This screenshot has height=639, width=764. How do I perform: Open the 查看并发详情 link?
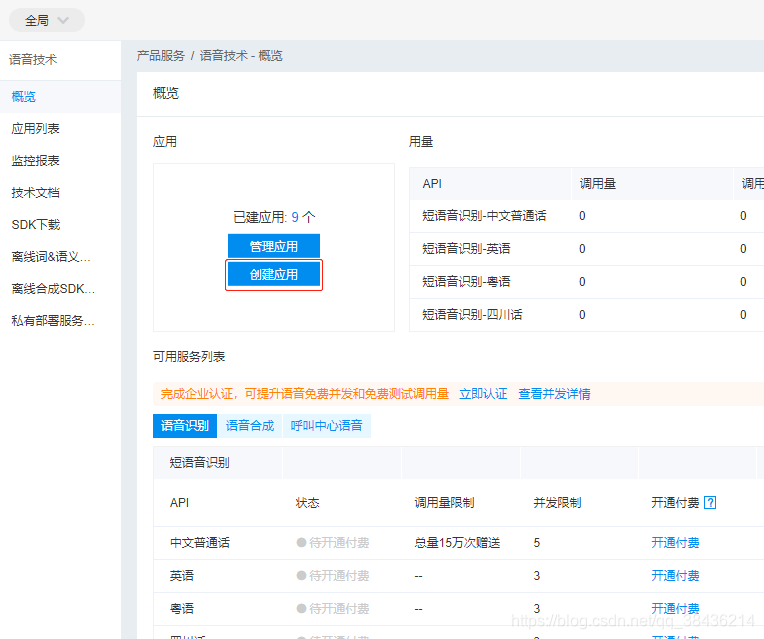coord(554,394)
